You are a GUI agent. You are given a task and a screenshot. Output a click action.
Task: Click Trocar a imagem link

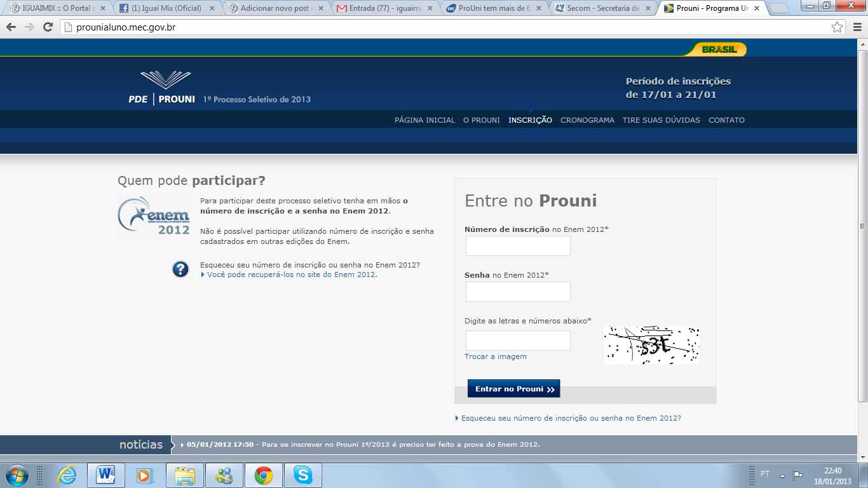pyautogui.click(x=496, y=356)
